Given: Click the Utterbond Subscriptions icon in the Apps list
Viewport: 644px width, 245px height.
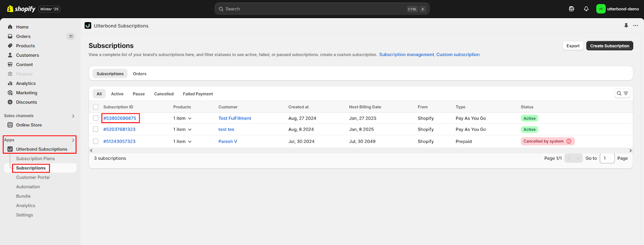Looking at the screenshot, I should pyautogui.click(x=10, y=149).
